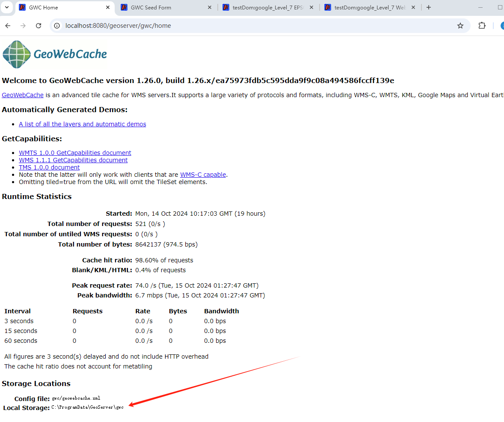
Task: Click the config file path gwc/geowebcache.xml
Action: [76, 398]
